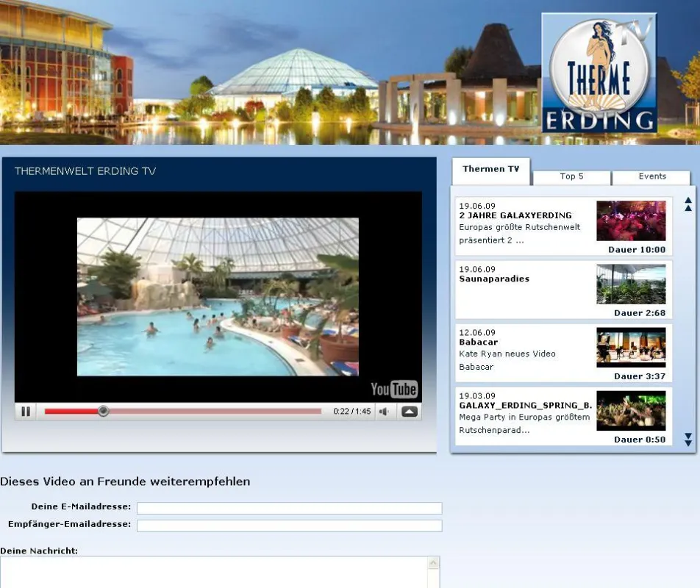The height and width of the screenshot is (588, 700).
Task: Click heading Dieses Video an Freunde weiterempfehlen
Action: 125,482
